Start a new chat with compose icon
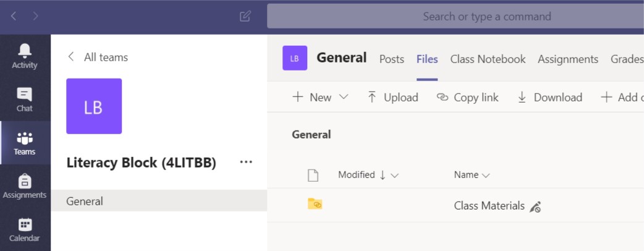This screenshot has width=644, height=251. pos(245,17)
